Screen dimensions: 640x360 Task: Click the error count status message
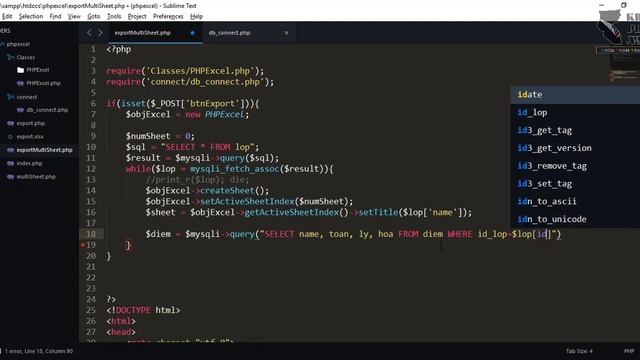pos(39,351)
